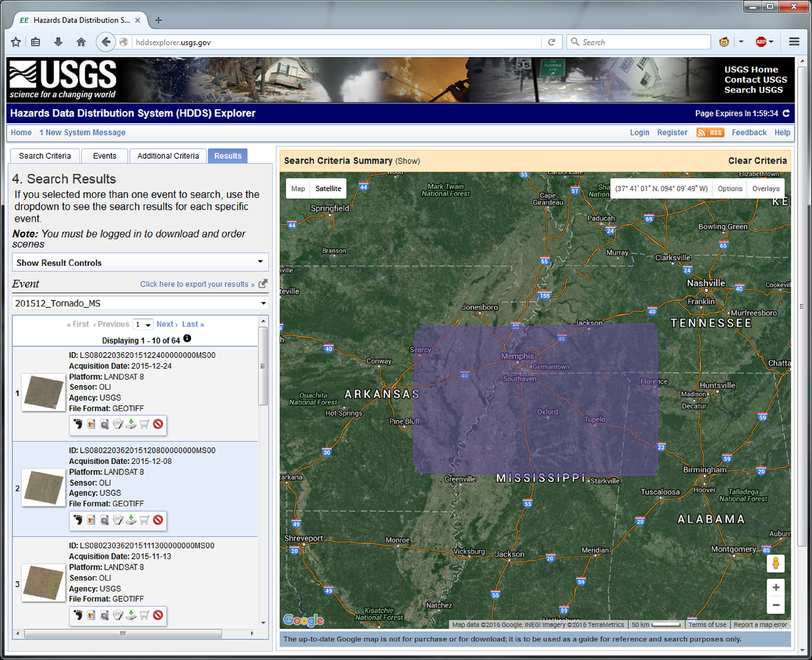The width and height of the screenshot is (812, 660).
Task: Show footprint for scene LS080220362015122400000MS00
Action: click(x=78, y=424)
